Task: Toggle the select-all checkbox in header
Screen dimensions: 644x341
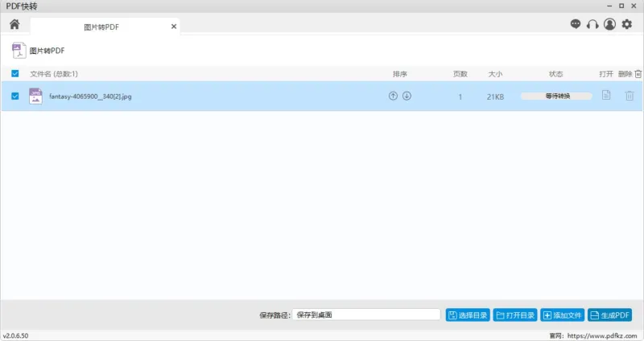Action: (x=15, y=73)
